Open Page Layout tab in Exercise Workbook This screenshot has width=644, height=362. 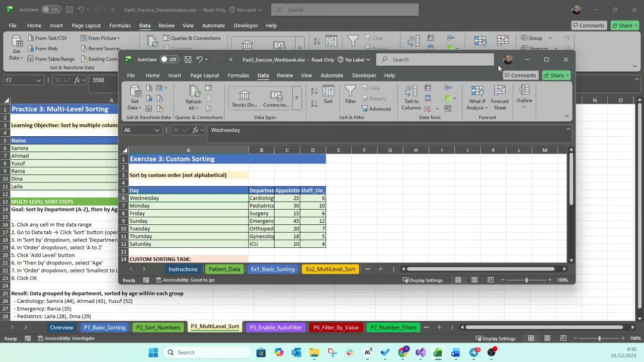[204, 75]
